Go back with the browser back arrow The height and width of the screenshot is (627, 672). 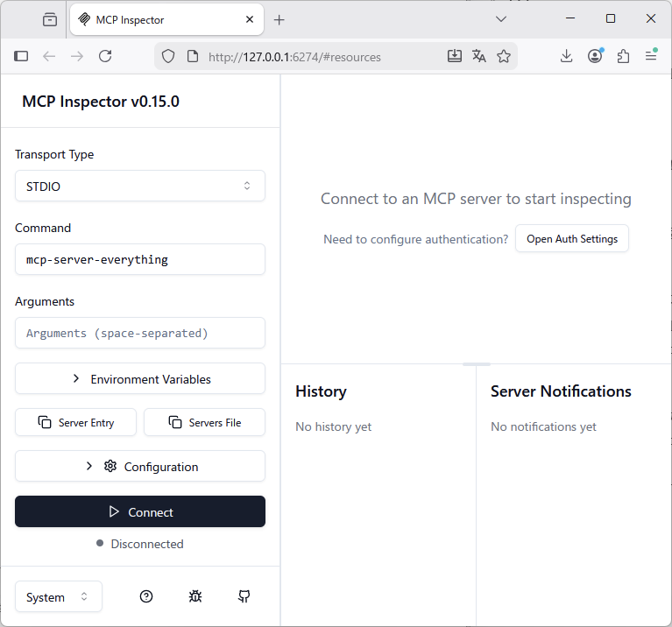click(x=49, y=56)
